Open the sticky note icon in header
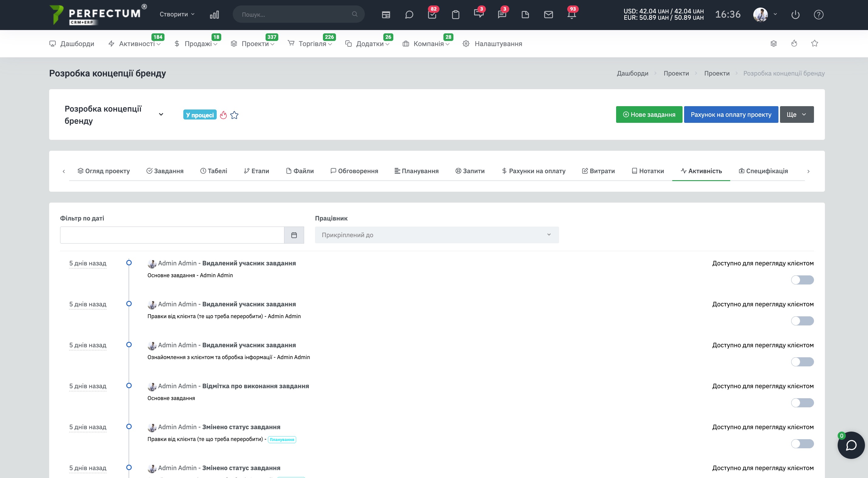868x478 pixels. click(x=525, y=15)
